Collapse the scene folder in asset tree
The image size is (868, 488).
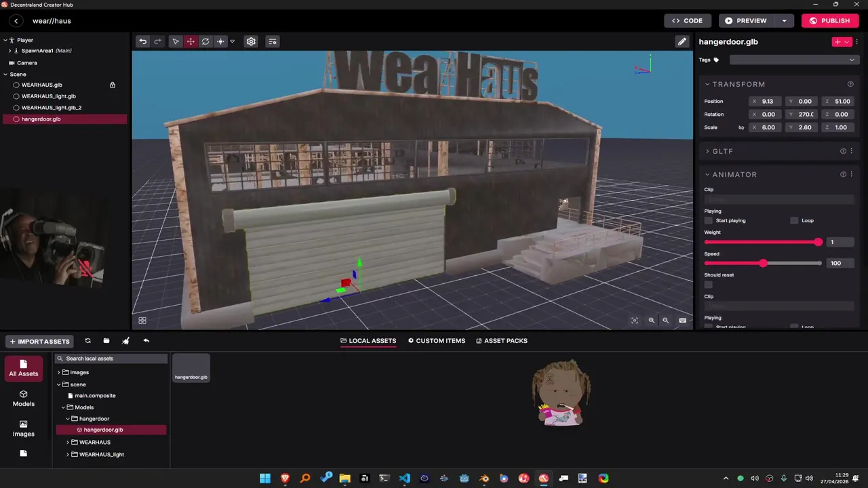(58, 384)
